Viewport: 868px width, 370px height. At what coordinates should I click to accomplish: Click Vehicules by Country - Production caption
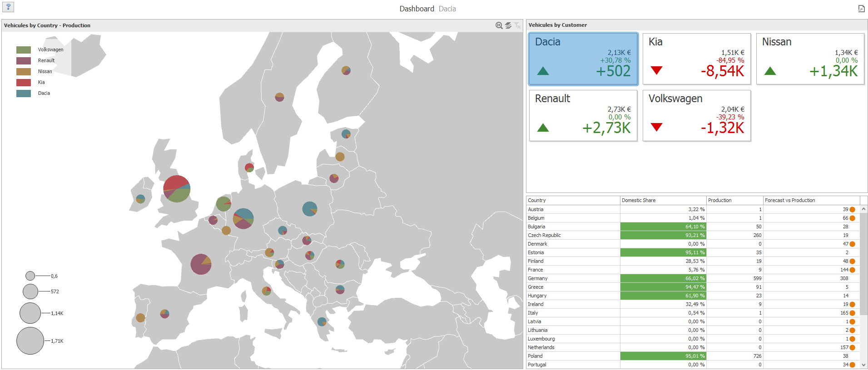[47, 25]
